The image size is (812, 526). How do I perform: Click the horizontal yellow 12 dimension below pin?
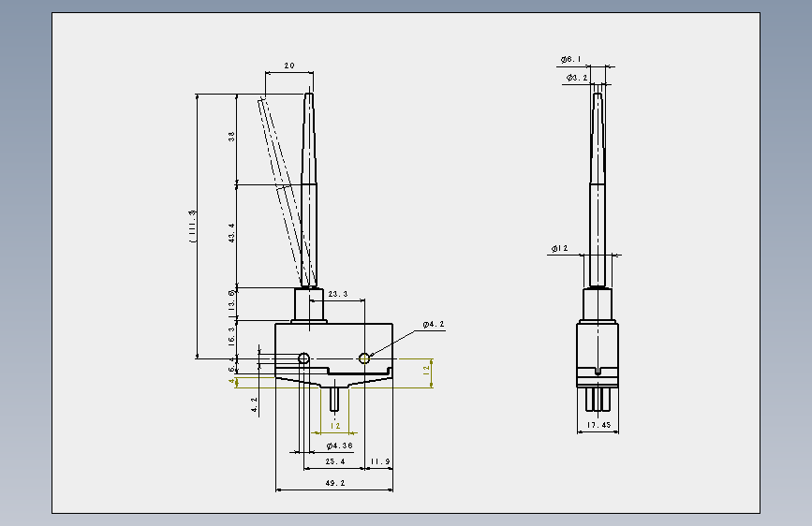click(335, 426)
